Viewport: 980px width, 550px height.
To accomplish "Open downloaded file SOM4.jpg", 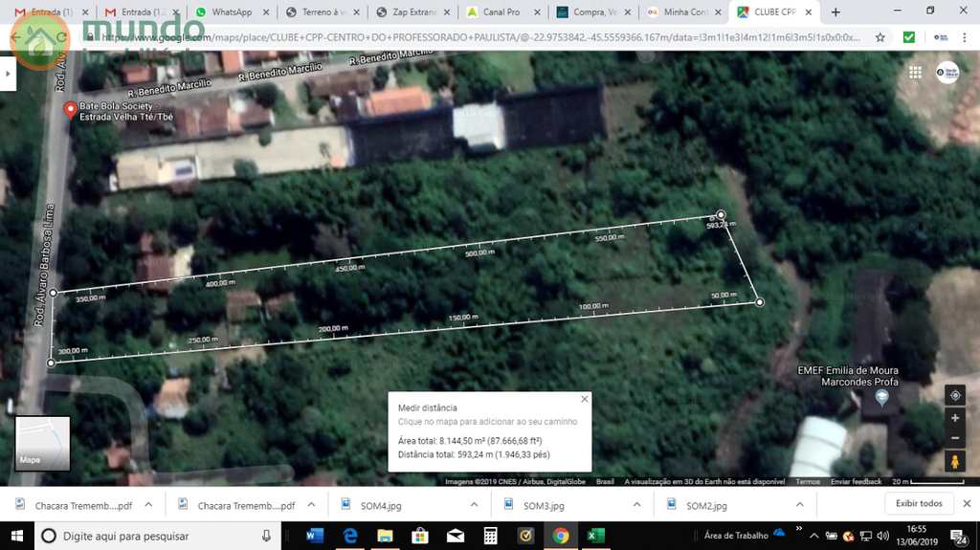I will pyautogui.click(x=381, y=505).
